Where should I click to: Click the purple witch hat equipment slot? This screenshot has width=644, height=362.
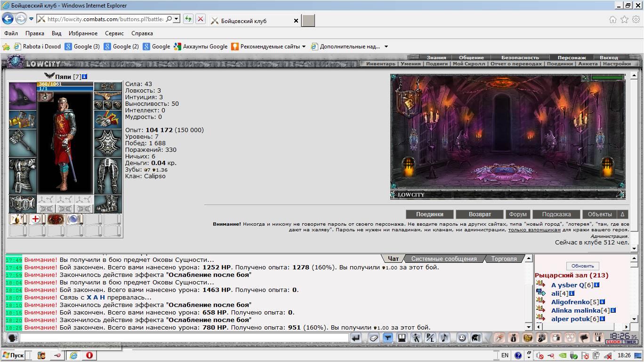(23, 96)
